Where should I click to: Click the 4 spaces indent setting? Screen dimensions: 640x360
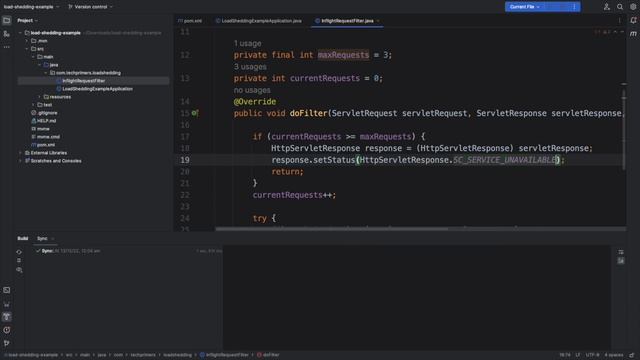614,355
